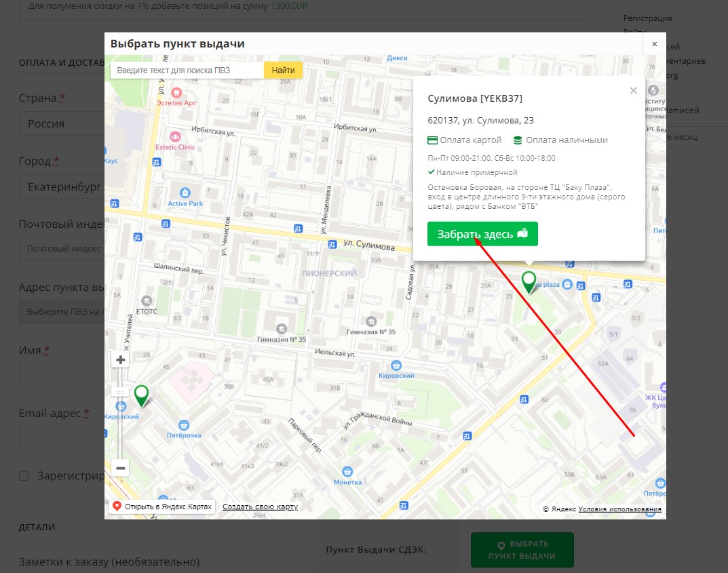Open the 'Россия' country dropdown
This screenshot has height=573, width=728.
pyautogui.click(x=61, y=123)
